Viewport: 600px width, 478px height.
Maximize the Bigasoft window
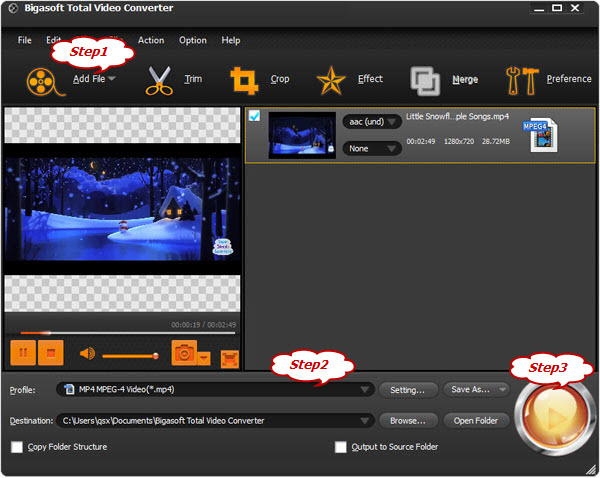click(x=557, y=8)
